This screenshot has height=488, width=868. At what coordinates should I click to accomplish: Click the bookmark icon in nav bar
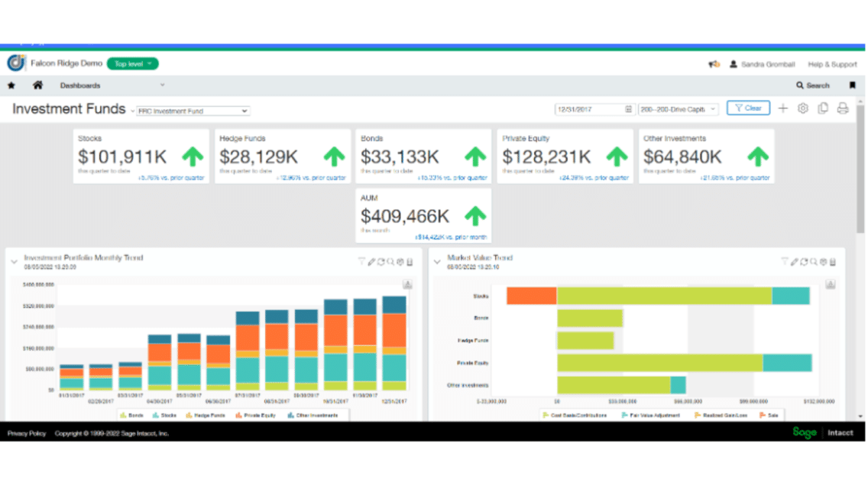(x=853, y=86)
